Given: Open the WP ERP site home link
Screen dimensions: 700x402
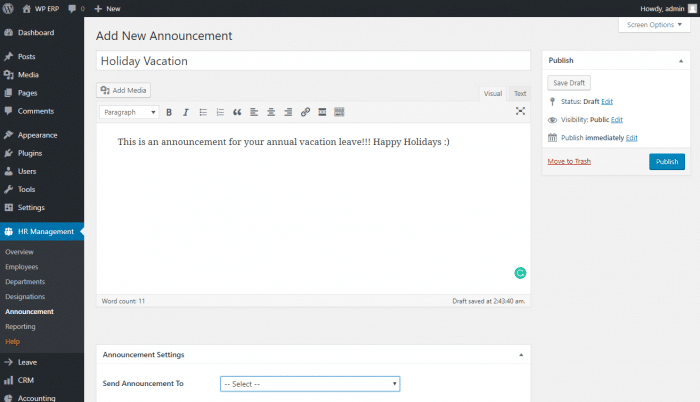Looking at the screenshot, I should [x=41, y=8].
